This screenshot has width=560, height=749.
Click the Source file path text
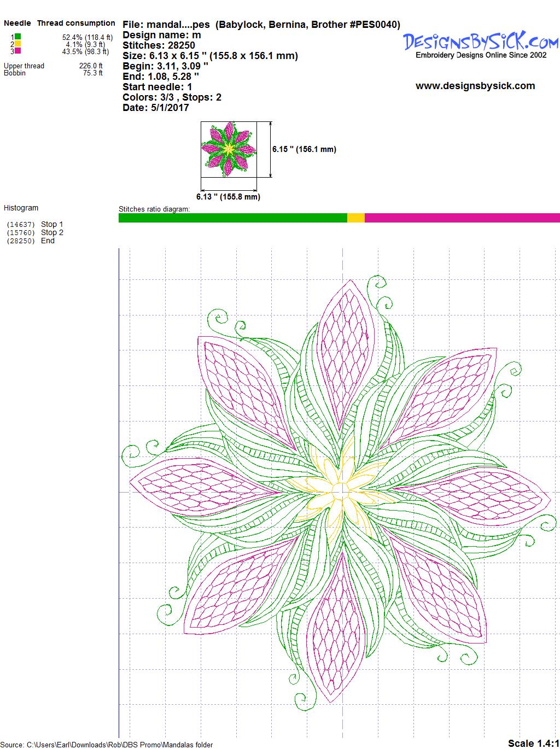coord(107,745)
